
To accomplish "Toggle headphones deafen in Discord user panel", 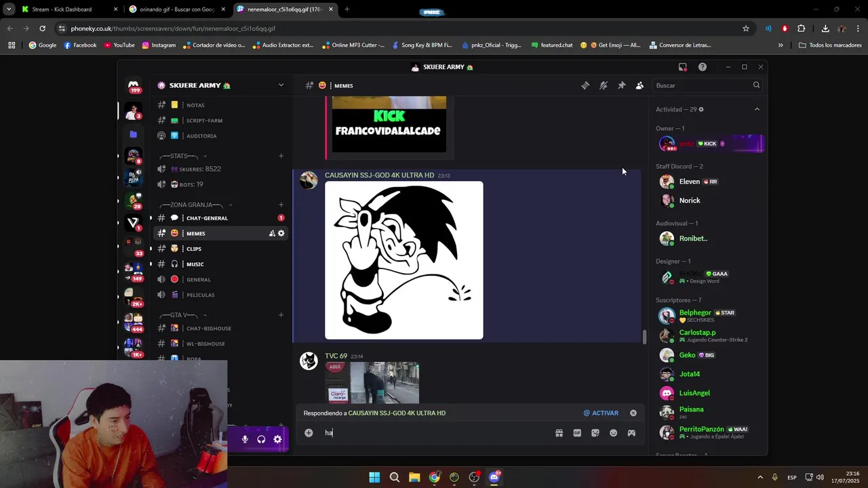I will [261, 439].
